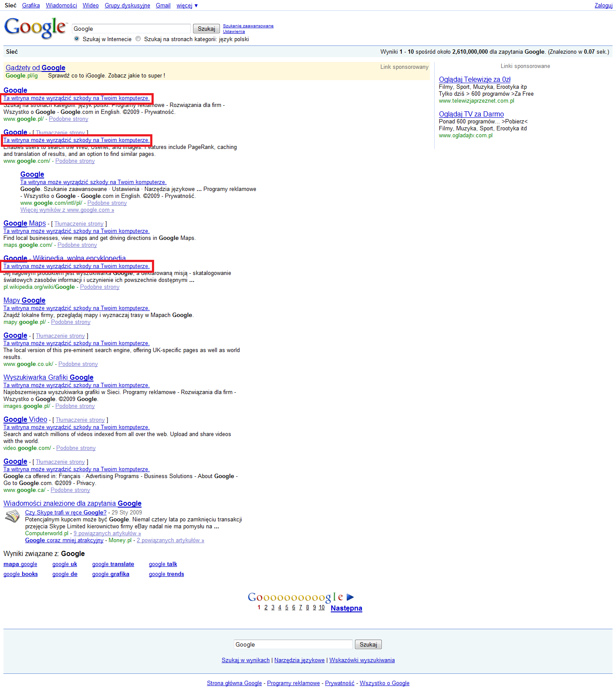Click 'Podobne strony' for video.google.com result
Screen dimensions: 616x692
[x=76, y=448]
